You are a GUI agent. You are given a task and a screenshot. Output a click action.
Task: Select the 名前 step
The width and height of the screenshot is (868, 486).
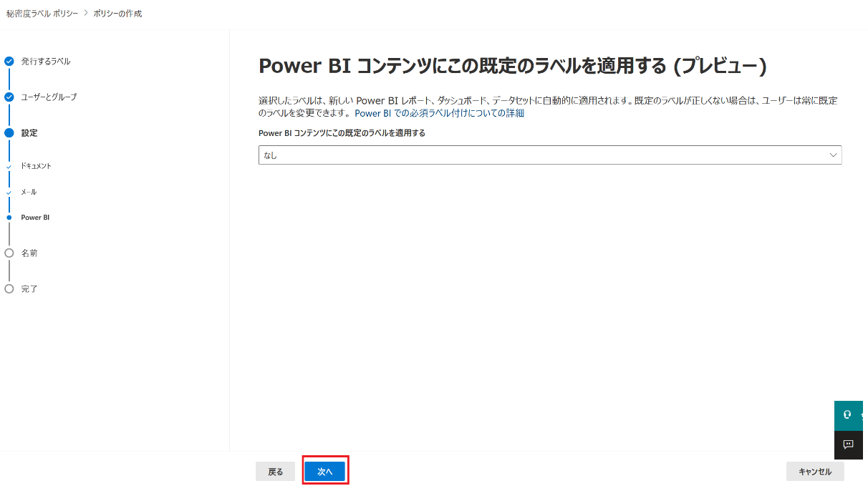pos(29,253)
